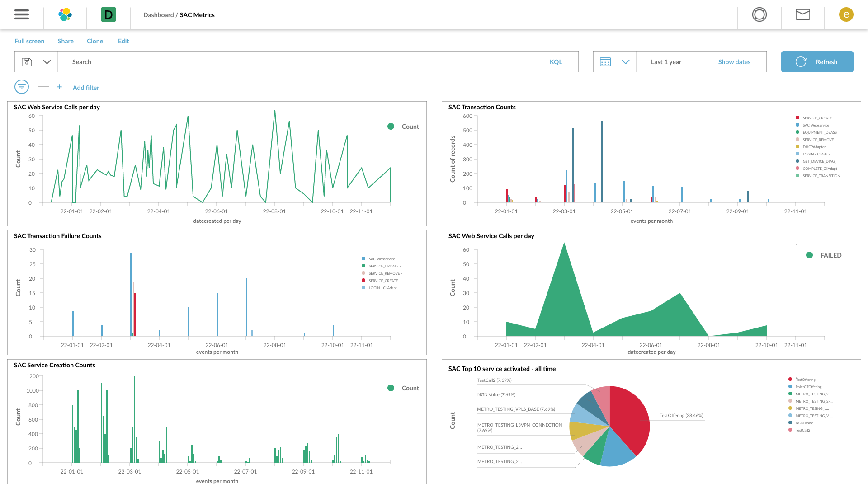Expand the date quick menu chevron
The height and width of the screenshot is (488, 868).
coord(626,62)
